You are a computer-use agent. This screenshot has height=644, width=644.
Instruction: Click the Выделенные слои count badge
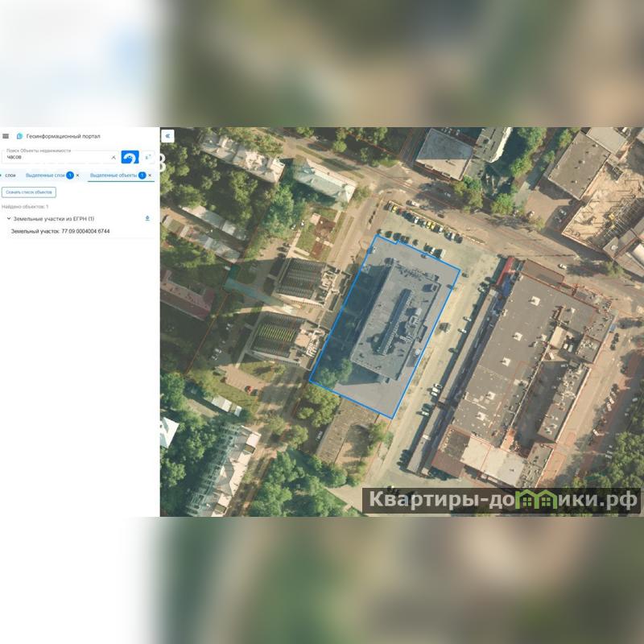pyautogui.click(x=70, y=175)
